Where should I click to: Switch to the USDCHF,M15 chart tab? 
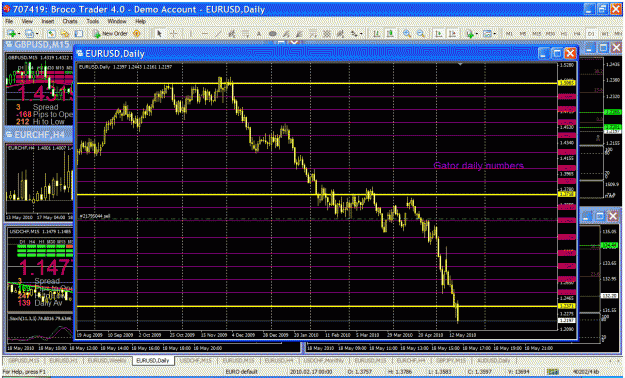point(196,360)
